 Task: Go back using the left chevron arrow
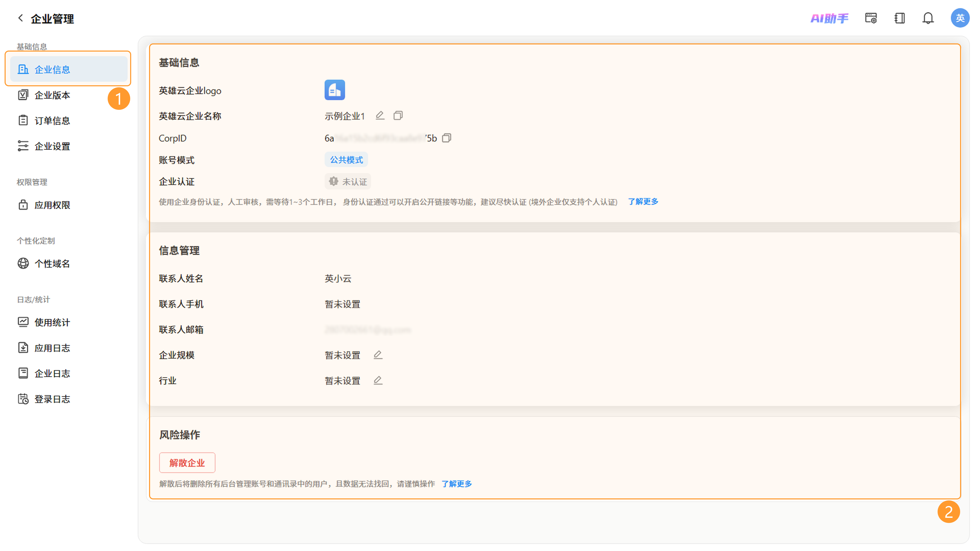coord(20,18)
